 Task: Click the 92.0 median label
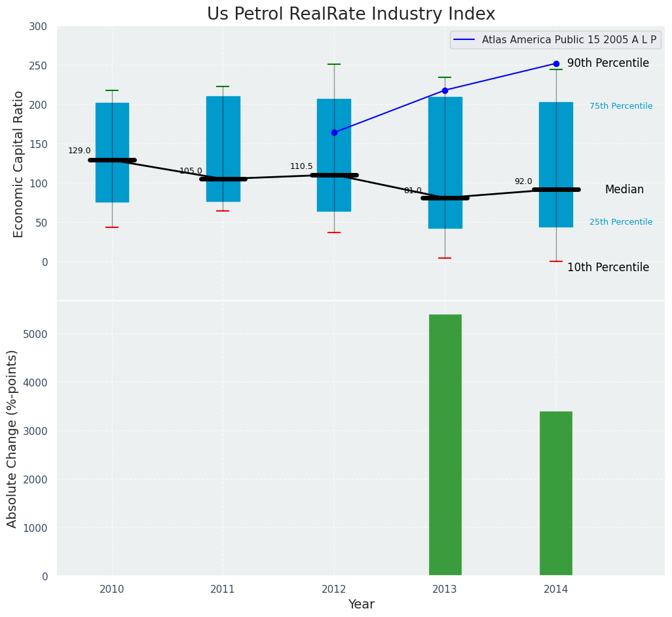point(523,181)
